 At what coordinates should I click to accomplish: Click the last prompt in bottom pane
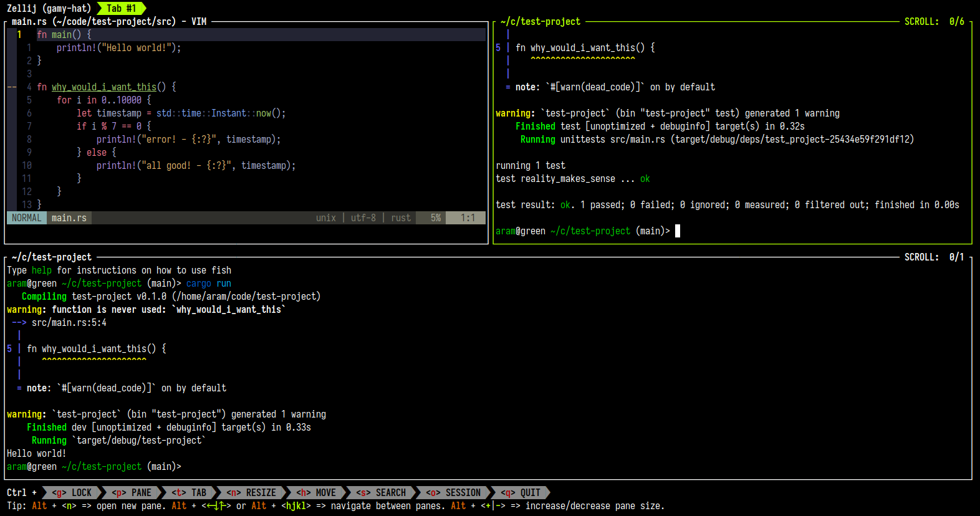click(94, 466)
